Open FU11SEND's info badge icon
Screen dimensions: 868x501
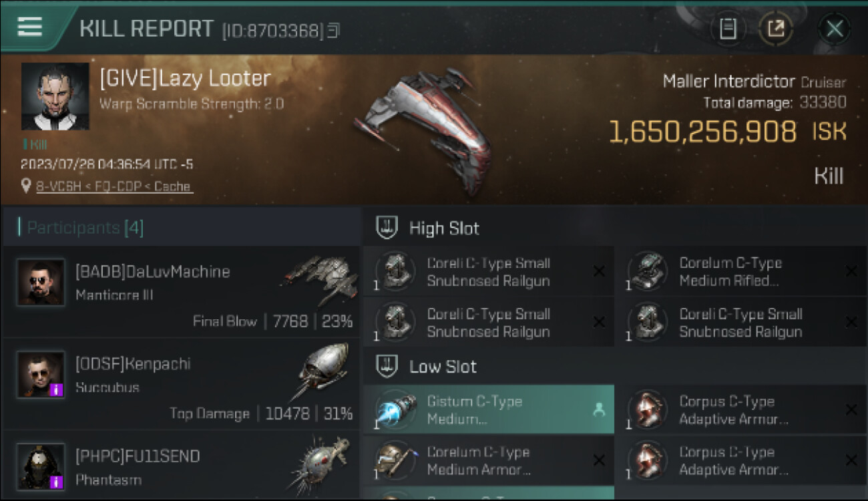pos(57,482)
